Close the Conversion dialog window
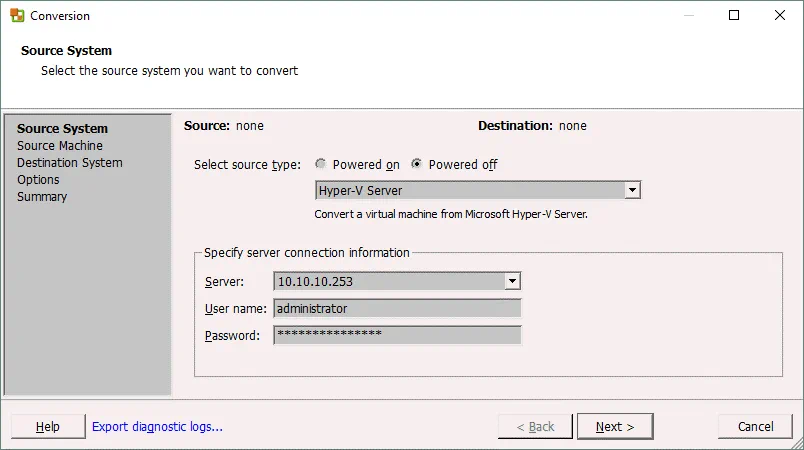 coord(780,16)
